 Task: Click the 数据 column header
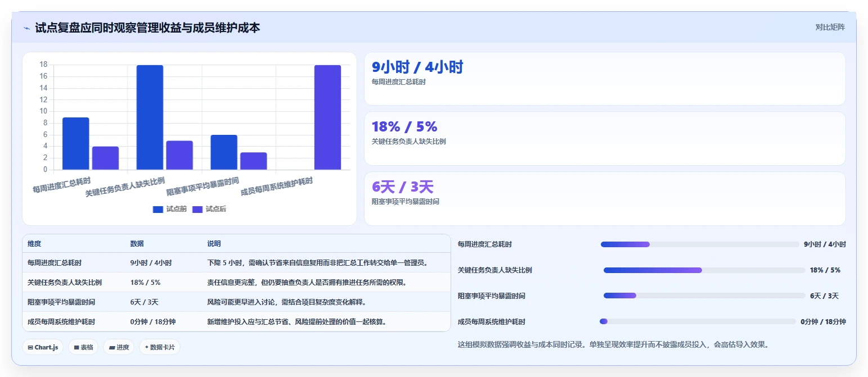[137, 244]
